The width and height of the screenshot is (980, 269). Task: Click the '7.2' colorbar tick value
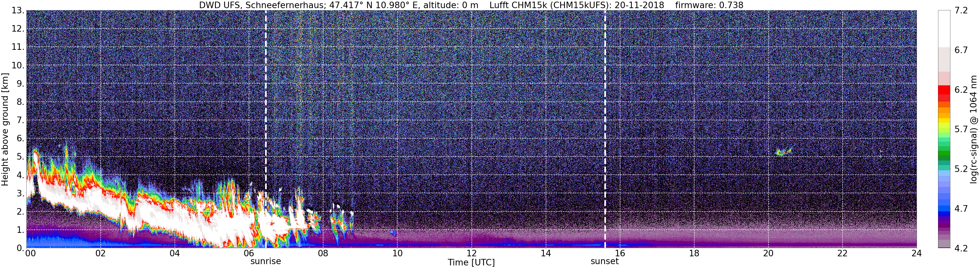tap(961, 10)
